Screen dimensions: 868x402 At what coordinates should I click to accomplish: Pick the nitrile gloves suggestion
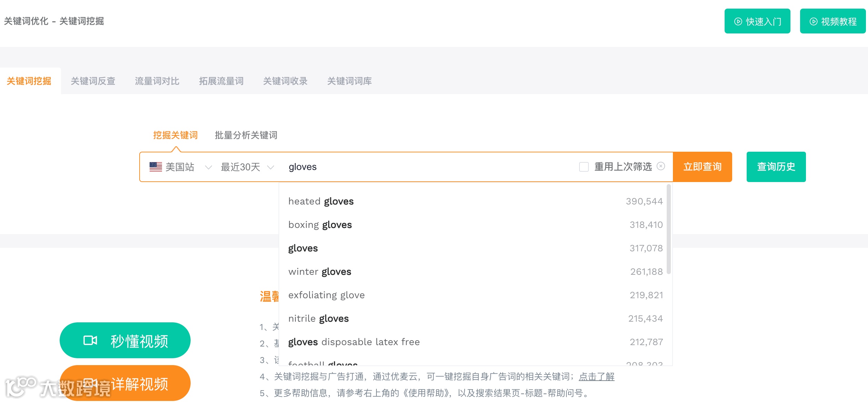click(319, 319)
